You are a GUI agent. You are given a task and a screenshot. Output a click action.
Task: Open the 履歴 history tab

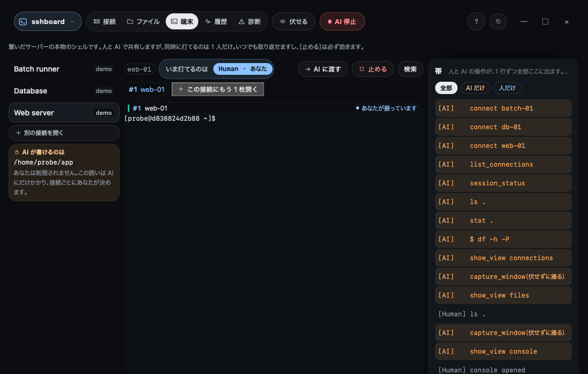click(215, 21)
